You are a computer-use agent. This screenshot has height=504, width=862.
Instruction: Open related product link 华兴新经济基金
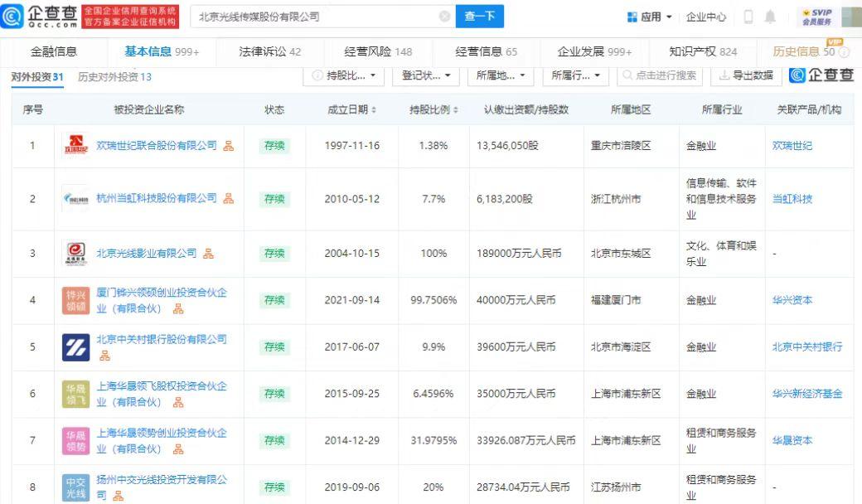click(x=807, y=394)
